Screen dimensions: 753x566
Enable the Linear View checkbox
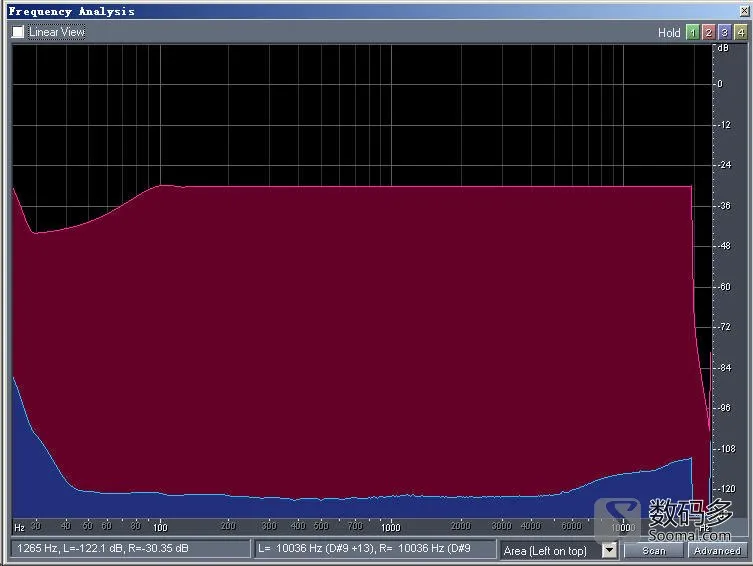tap(18, 32)
